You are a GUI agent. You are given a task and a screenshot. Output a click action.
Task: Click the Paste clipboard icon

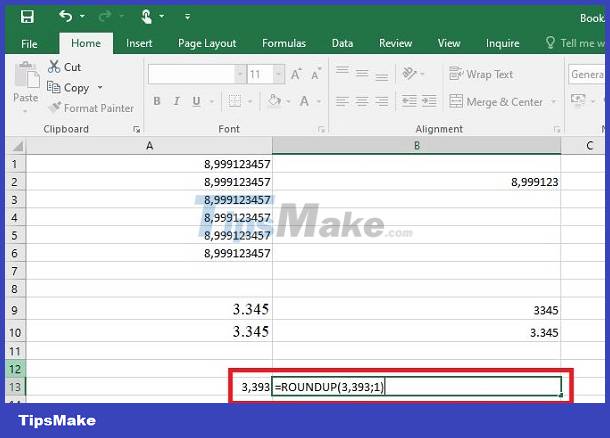[x=26, y=76]
